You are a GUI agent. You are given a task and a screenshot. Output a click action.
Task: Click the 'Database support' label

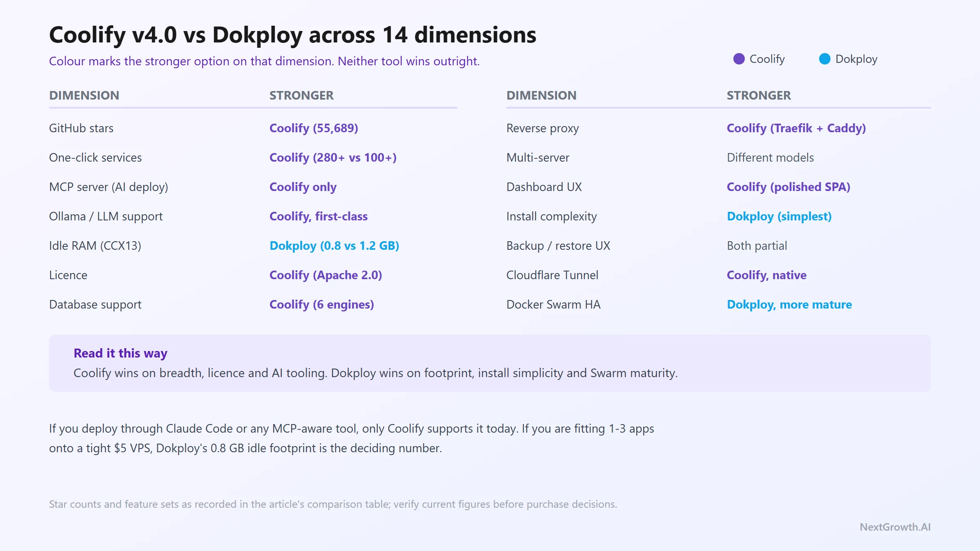[95, 304]
